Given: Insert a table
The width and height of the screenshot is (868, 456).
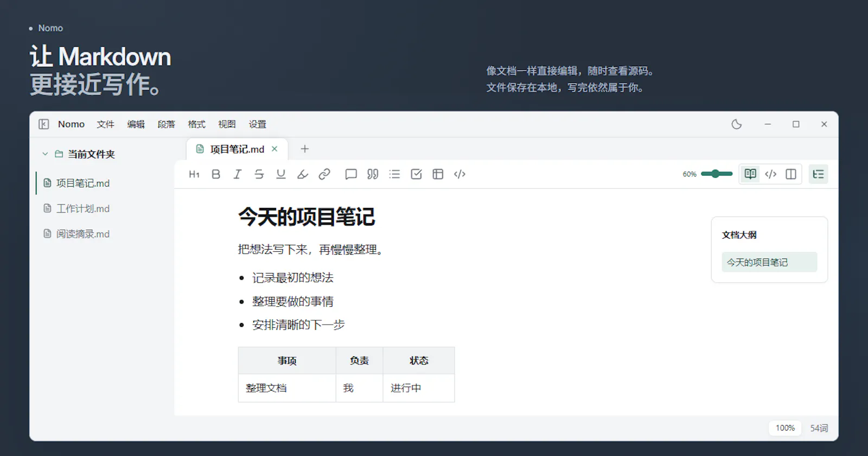Looking at the screenshot, I should 438,174.
